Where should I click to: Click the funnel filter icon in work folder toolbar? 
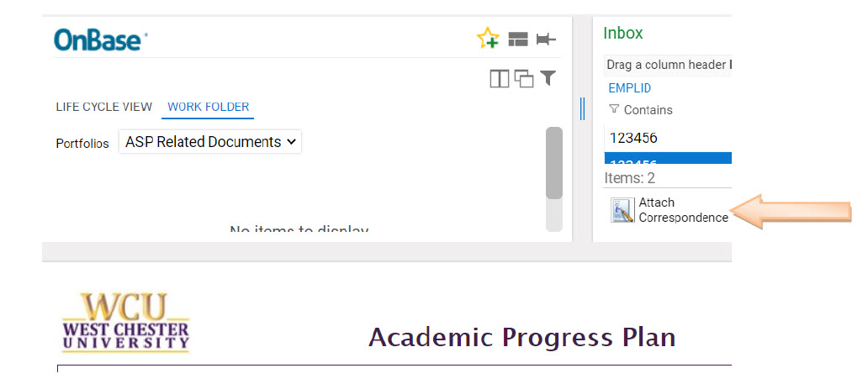[548, 78]
